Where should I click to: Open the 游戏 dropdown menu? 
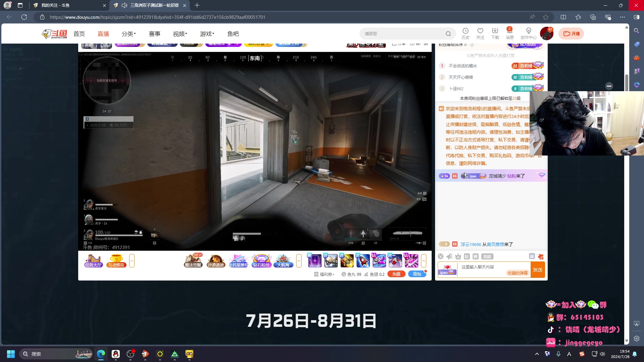point(207,34)
